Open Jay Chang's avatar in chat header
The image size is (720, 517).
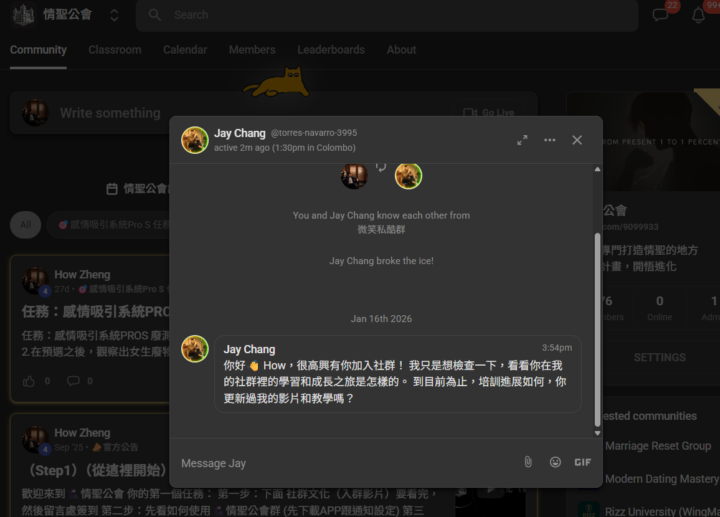195,140
